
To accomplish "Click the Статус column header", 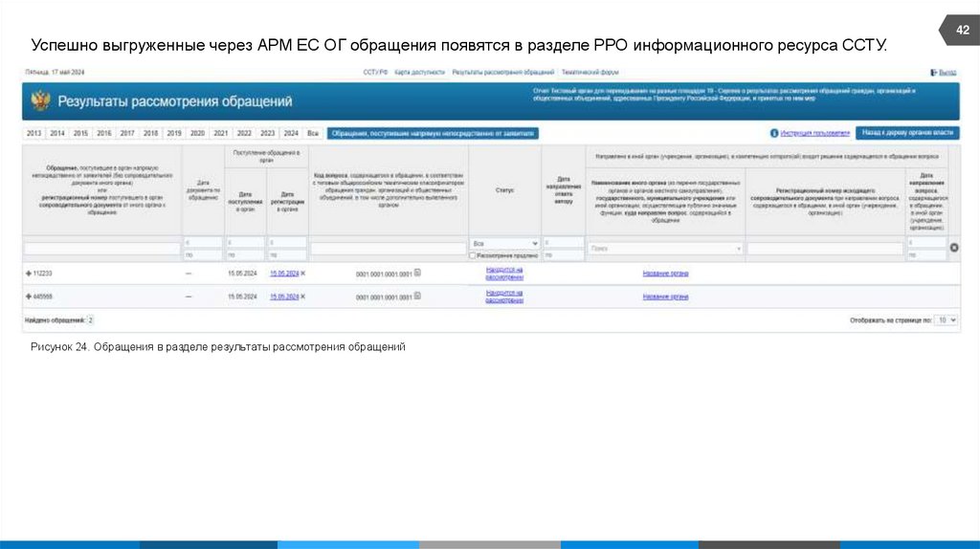I will (x=504, y=190).
